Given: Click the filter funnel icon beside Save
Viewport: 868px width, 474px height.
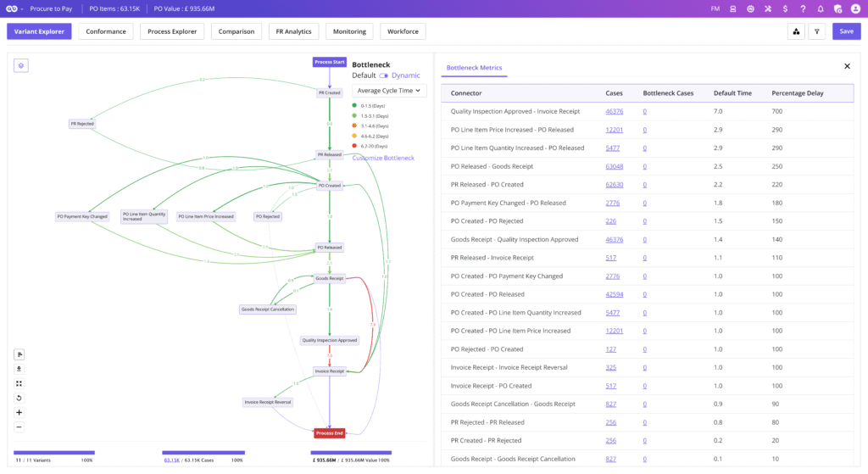Looking at the screenshot, I should coord(816,31).
